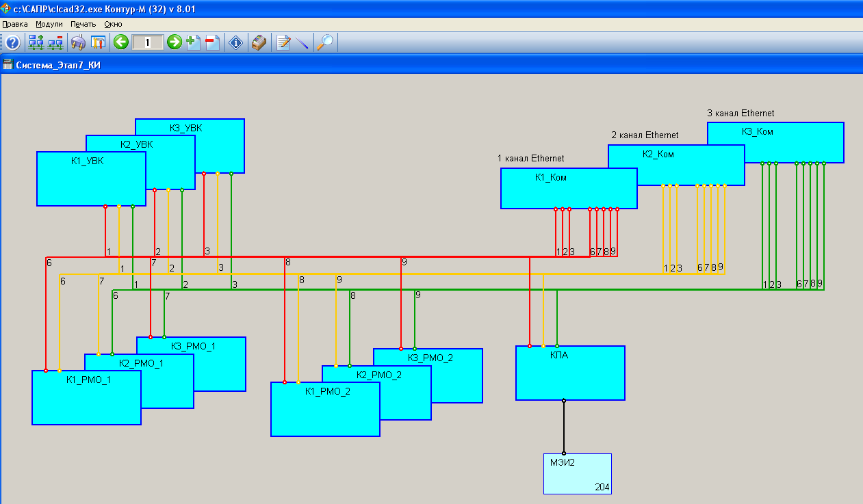Image resolution: width=863 pixels, height=504 pixels.
Task: Open the Окно menu
Action: [113, 24]
